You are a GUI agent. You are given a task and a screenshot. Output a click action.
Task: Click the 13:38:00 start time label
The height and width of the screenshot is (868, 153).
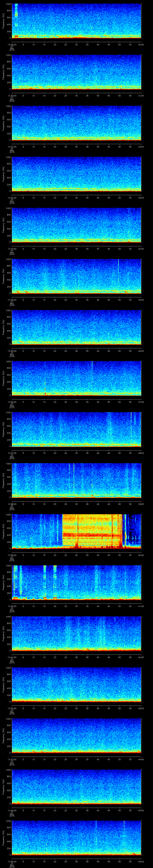pyautogui.click(x=12, y=504)
